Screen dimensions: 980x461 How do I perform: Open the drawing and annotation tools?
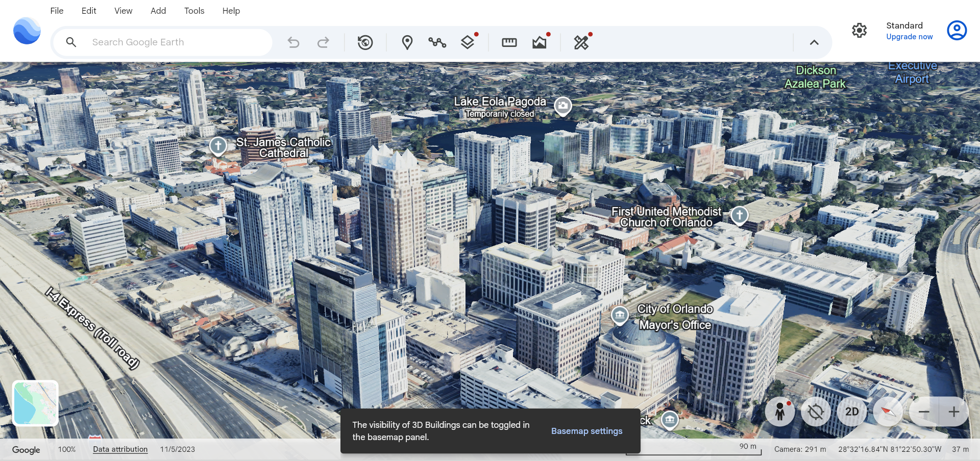click(x=581, y=42)
